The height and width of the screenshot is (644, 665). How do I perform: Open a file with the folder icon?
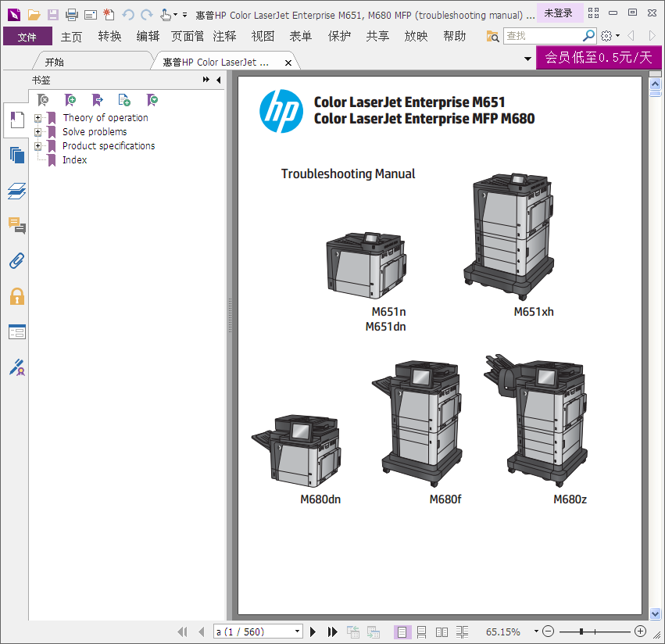coord(34,15)
